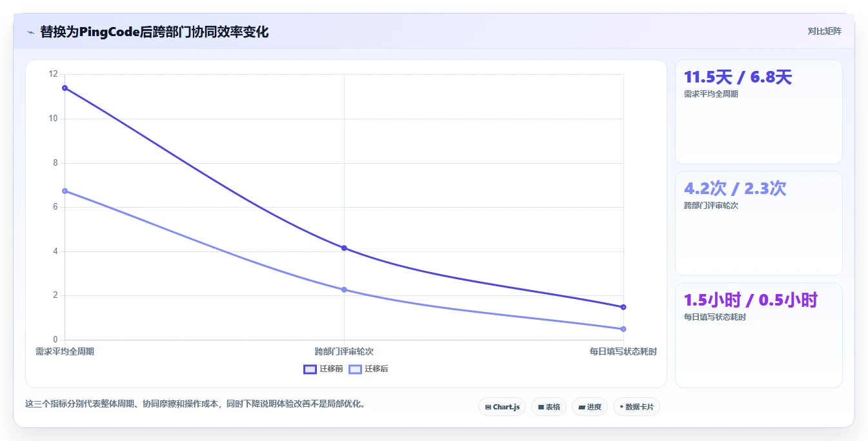Click the card caption 每日填写状态耗时
The height and width of the screenshot is (441, 868).
pyautogui.click(x=714, y=317)
